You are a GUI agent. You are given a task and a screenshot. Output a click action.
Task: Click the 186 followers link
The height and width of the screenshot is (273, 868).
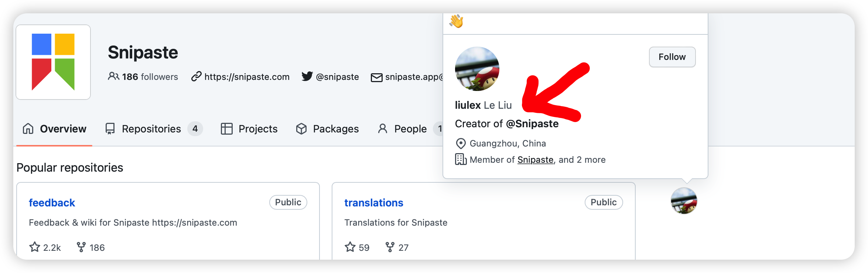point(150,77)
